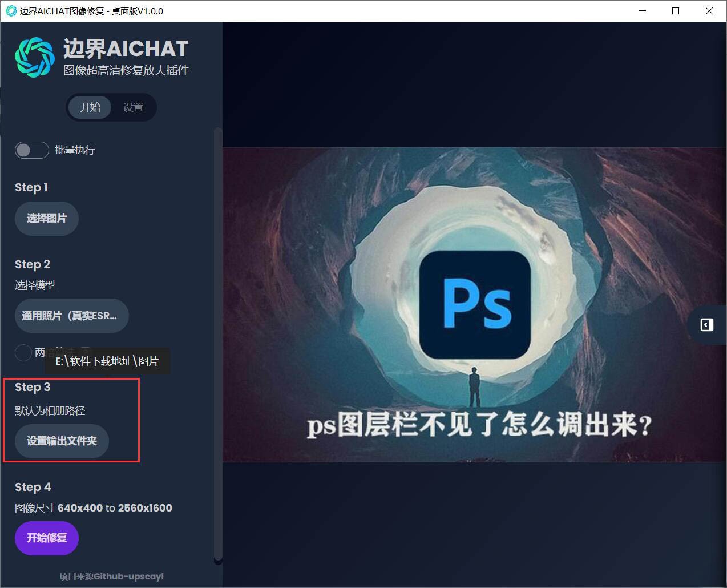Viewport: 727px width, 588px height.
Task: Click the Step 1 heading
Action: [31, 188]
